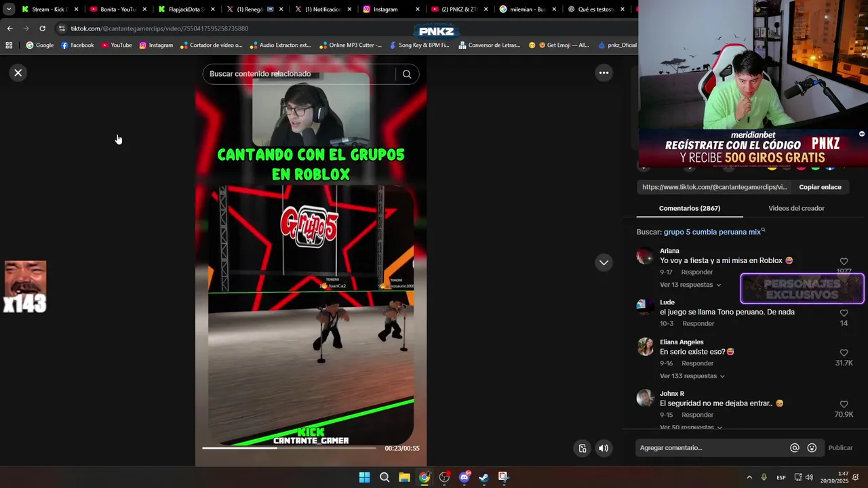Click the ESP language indicator

point(781,477)
